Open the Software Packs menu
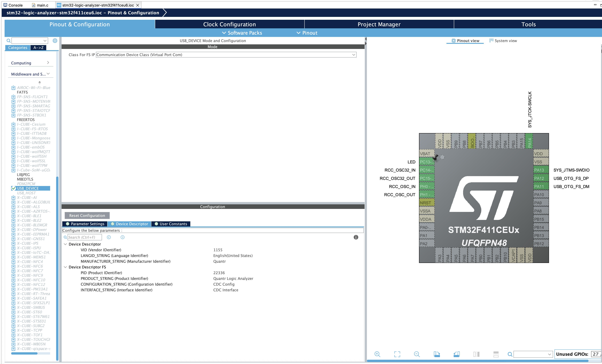Image resolution: width=602 pixels, height=364 pixels. (x=242, y=33)
